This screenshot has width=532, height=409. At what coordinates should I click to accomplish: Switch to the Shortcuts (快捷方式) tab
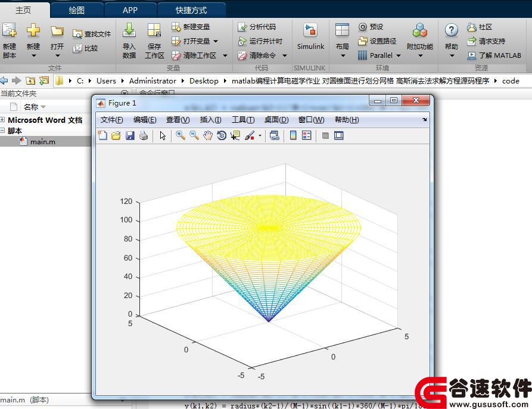point(191,10)
